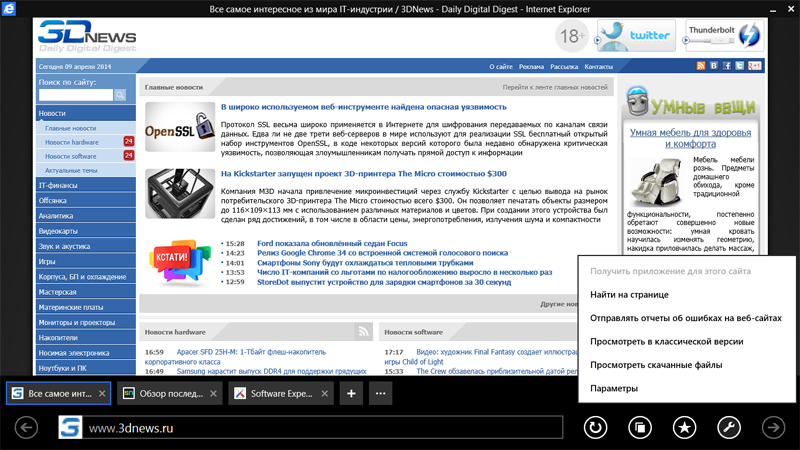This screenshot has height=450, width=800.
Task: Click the site favicon in address bar
Action: 70,428
